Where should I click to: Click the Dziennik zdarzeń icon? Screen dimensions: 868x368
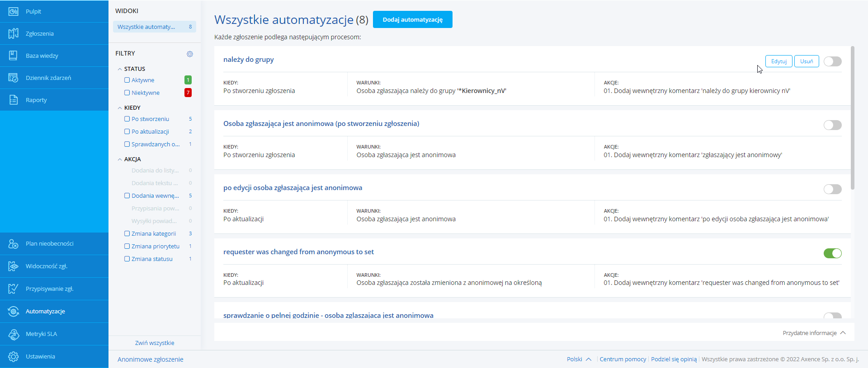pyautogui.click(x=14, y=78)
